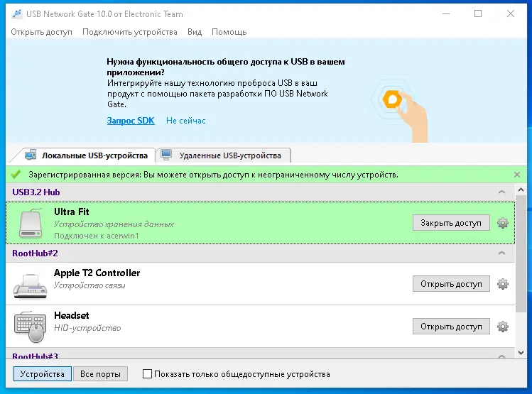Viewport: 532px width, 394px height.
Task: Click the HID-устройство description text
Action: coord(87,328)
